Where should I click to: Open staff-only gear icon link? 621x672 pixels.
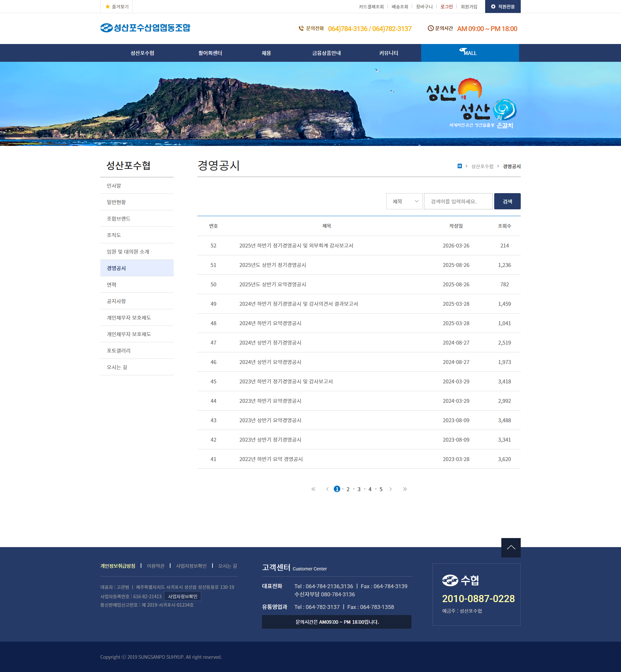click(493, 7)
